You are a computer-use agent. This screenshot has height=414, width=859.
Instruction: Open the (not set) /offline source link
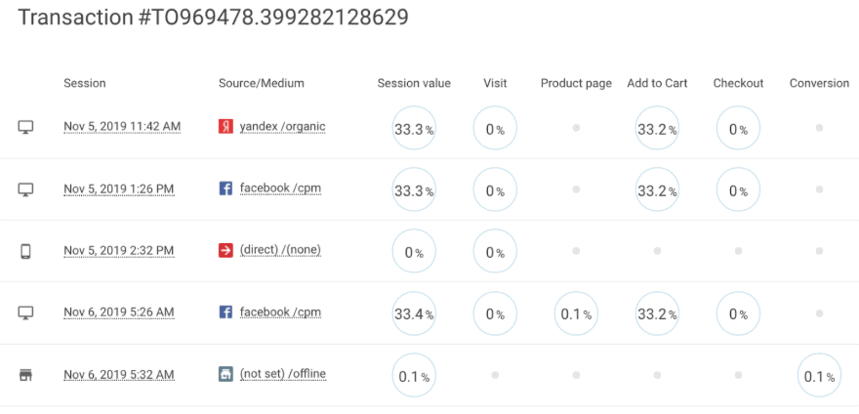tap(283, 374)
